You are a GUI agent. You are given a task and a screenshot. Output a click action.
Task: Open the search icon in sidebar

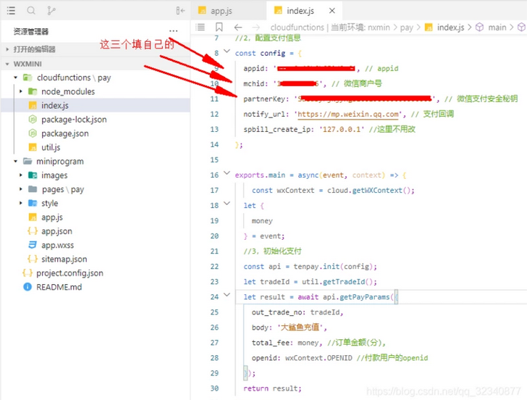coord(31,11)
